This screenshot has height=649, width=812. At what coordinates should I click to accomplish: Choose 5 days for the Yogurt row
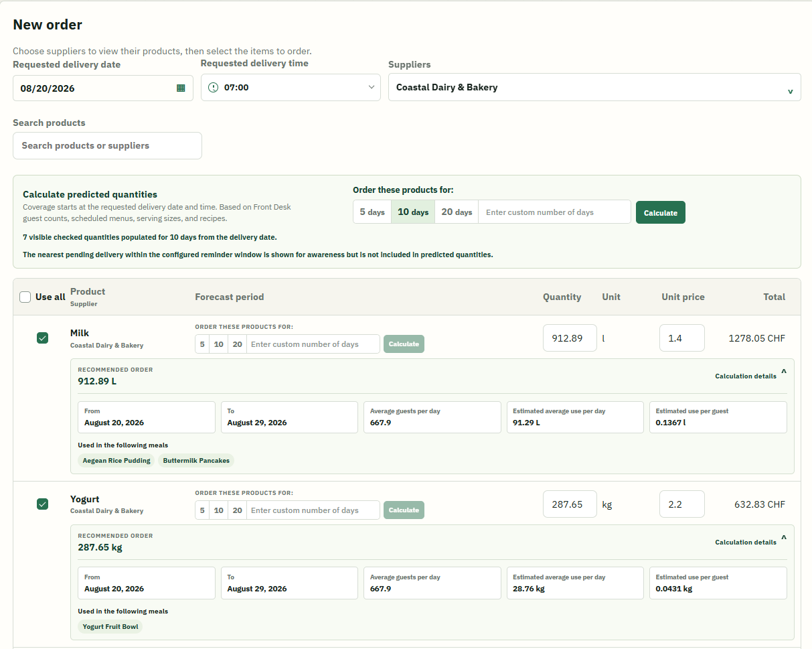(x=202, y=510)
